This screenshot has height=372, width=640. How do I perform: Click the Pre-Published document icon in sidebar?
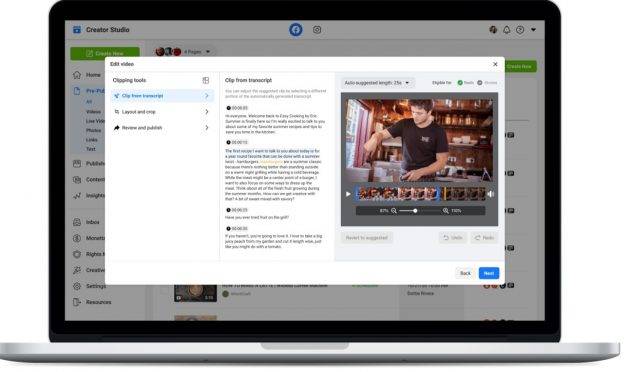point(77,91)
